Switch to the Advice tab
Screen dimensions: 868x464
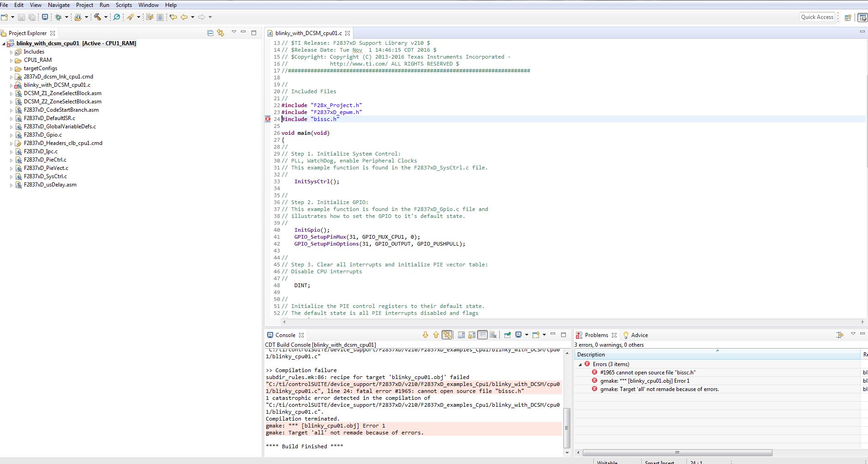pos(639,335)
